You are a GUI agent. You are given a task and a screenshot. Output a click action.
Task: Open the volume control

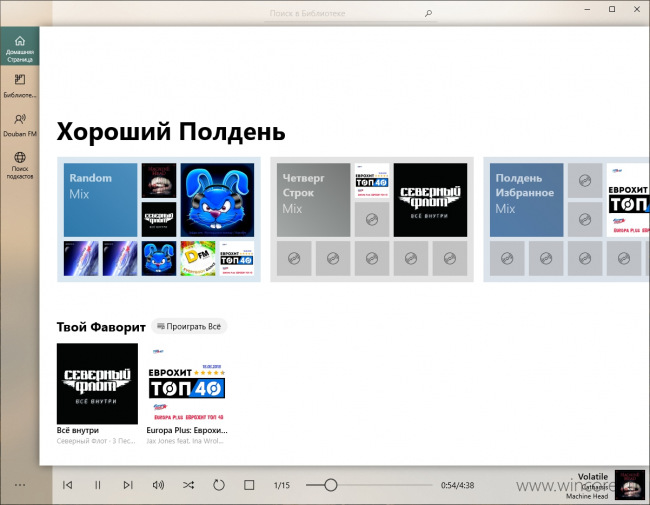(x=158, y=485)
